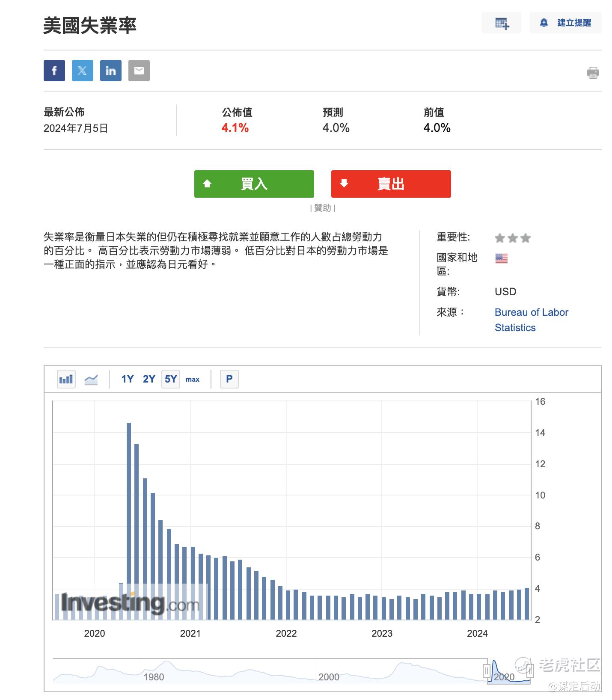This screenshot has height=700, width=612.
Task: Click the right range handle of navigator
Action: point(530,670)
